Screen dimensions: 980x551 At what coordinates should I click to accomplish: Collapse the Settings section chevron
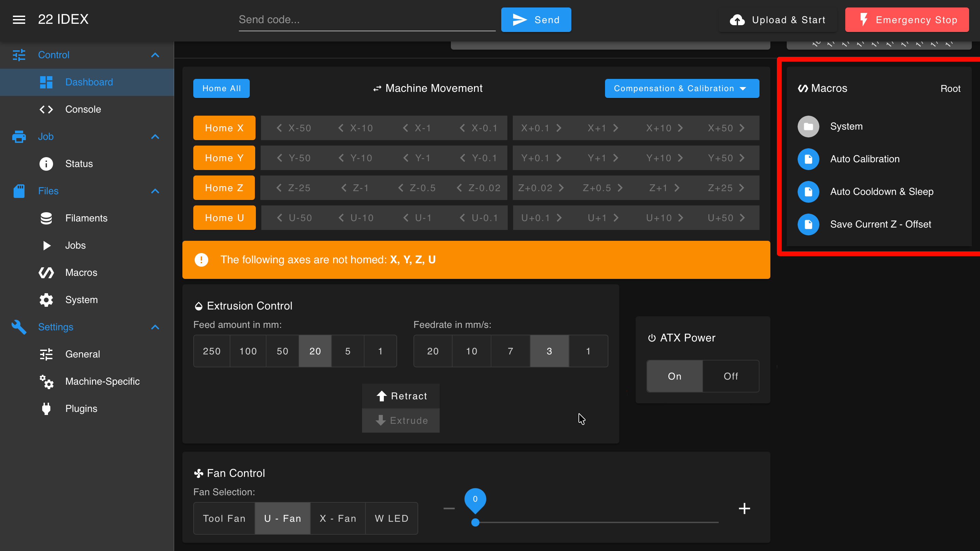click(155, 327)
